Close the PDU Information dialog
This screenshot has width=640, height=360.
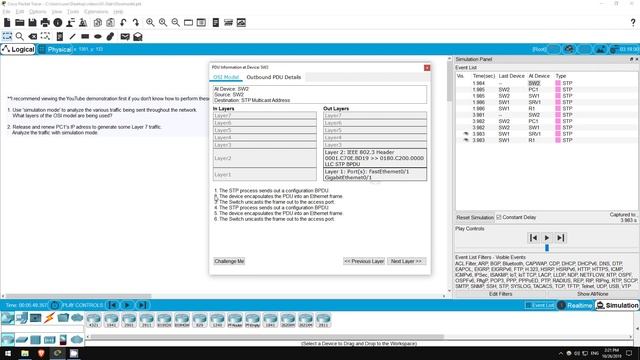coord(427,68)
